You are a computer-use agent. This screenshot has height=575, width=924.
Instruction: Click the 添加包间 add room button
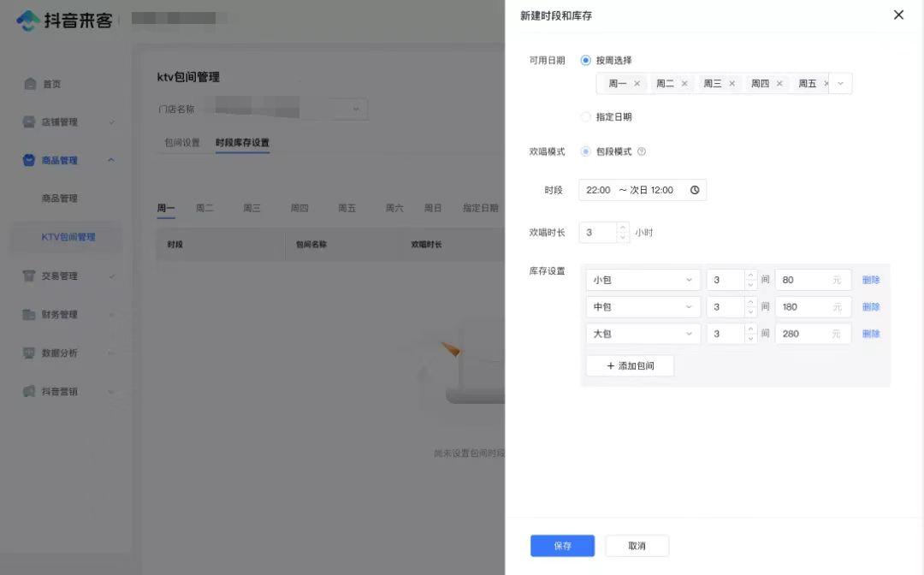coord(630,365)
